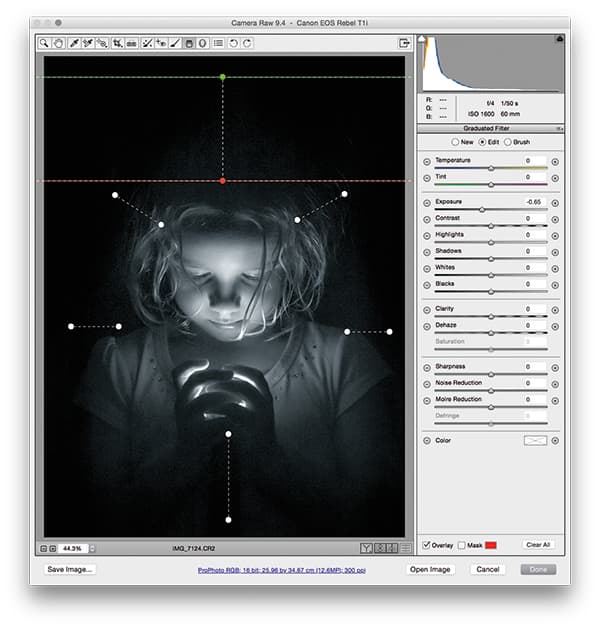600x628 pixels.
Task: Click the zoom percentage field 44.3%
Action: 74,549
